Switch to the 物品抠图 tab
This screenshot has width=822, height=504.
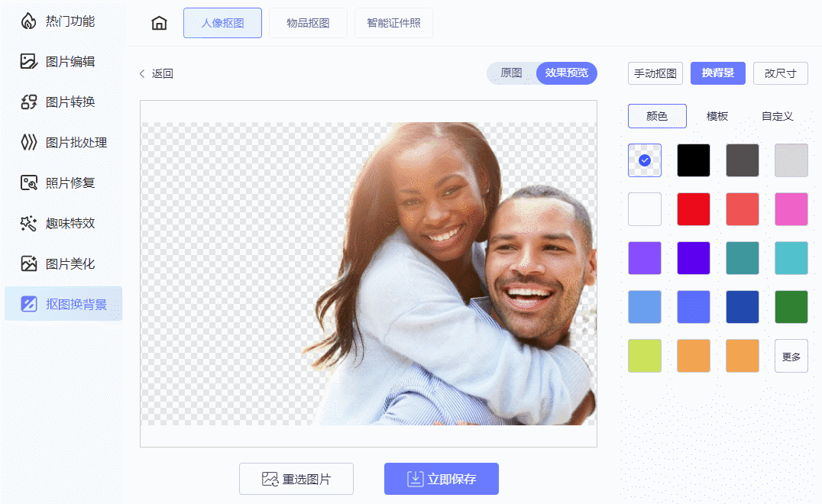tap(309, 23)
